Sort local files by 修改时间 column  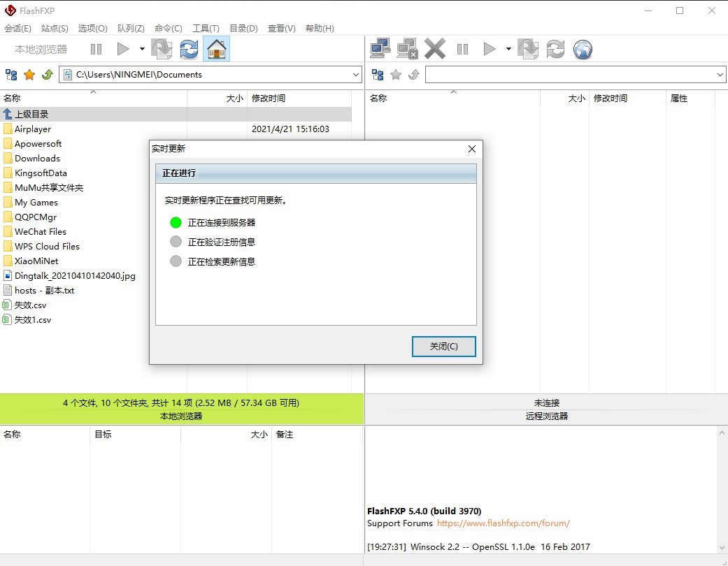[x=269, y=99]
